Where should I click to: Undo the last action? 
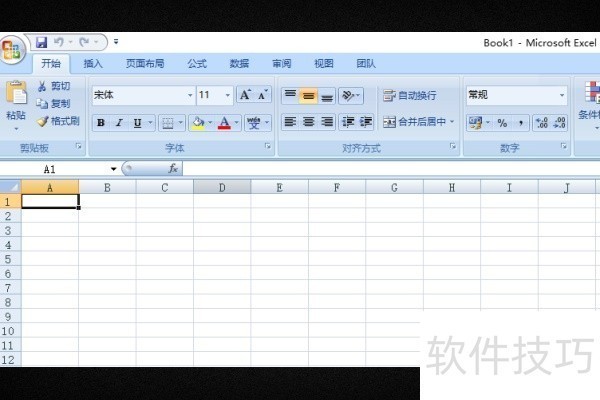click(x=59, y=42)
